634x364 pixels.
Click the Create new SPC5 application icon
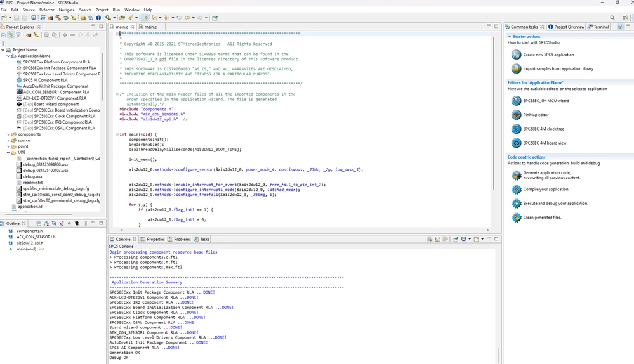pyautogui.click(x=516, y=55)
